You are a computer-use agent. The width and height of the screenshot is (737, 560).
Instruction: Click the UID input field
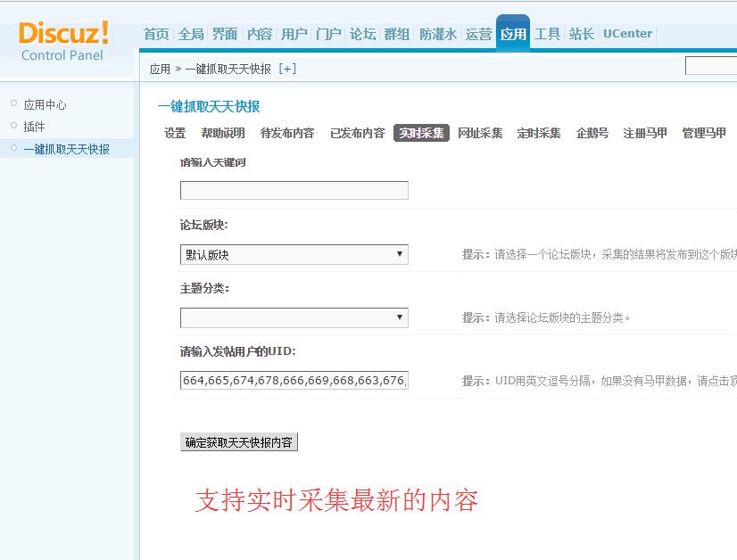[x=294, y=380]
